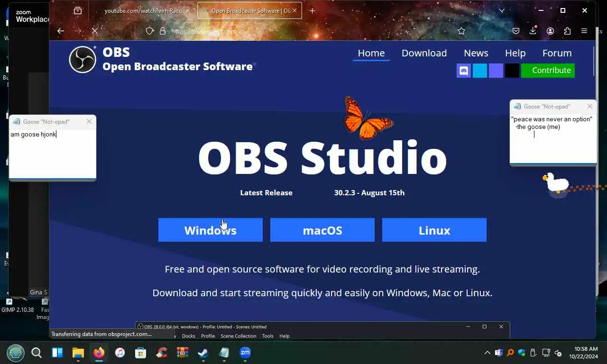Go back using Firefox back arrow
This screenshot has width=607, height=364.
point(61,31)
